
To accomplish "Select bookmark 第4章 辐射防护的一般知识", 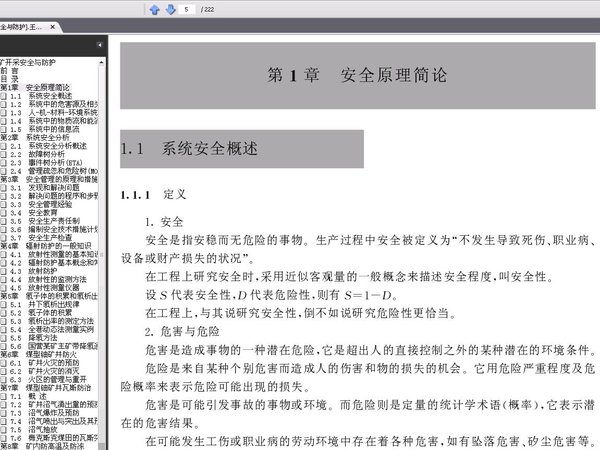I will coord(46,246).
